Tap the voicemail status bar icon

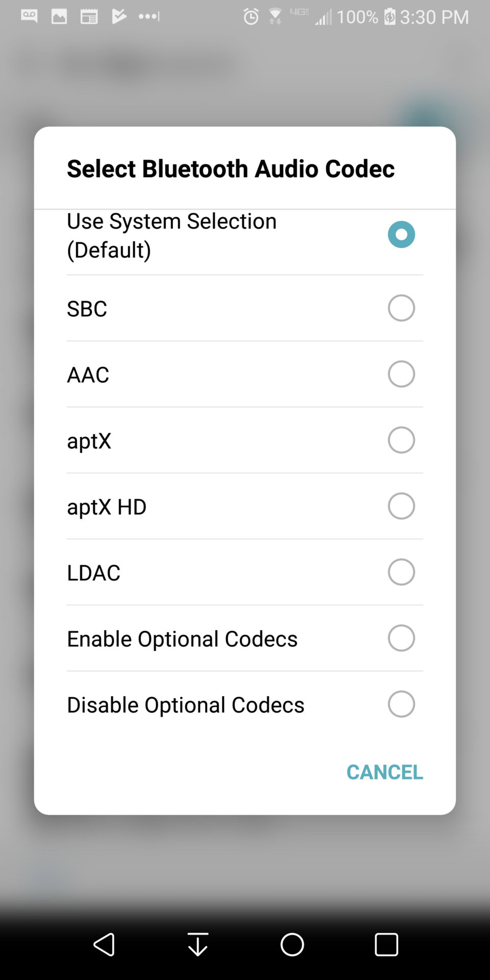pos(29,16)
